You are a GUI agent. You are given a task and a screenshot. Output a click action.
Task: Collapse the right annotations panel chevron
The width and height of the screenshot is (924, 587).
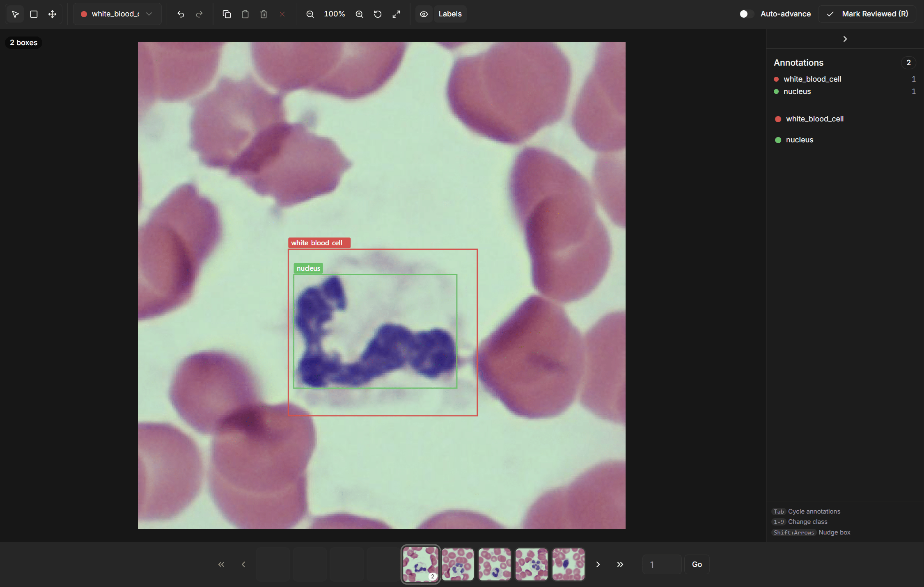(x=845, y=39)
